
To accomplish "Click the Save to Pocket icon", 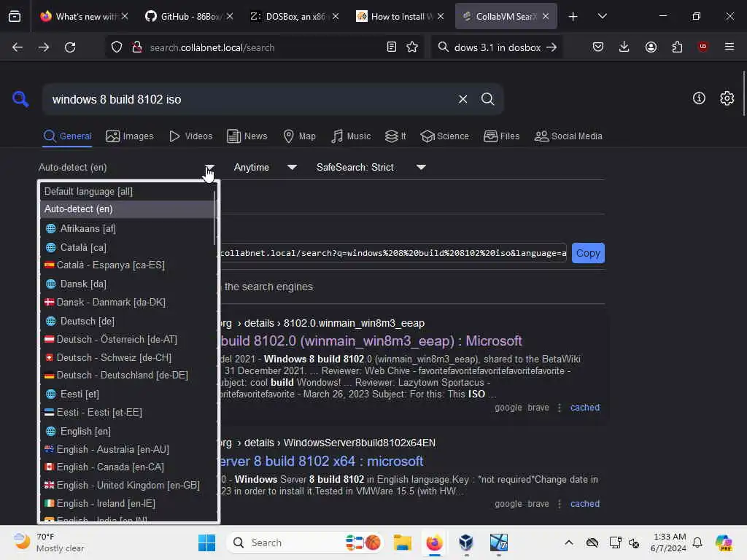I will click(x=598, y=47).
